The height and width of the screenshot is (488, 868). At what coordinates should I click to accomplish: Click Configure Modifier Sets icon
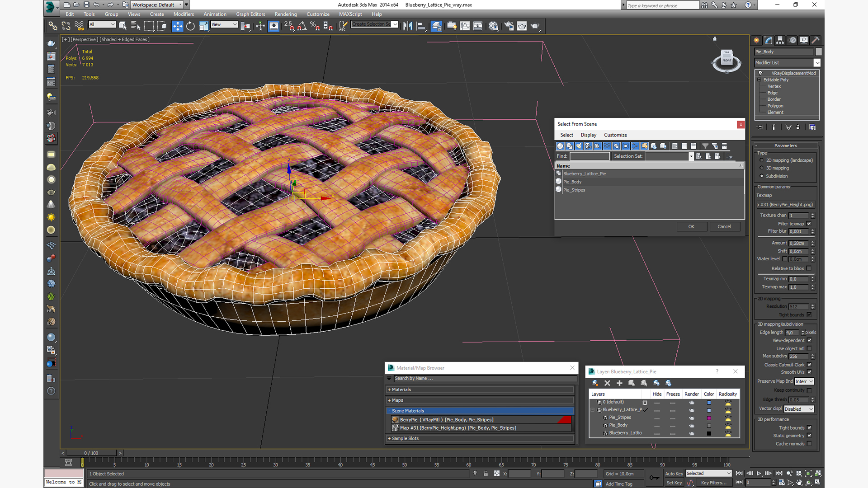(x=812, y=127)
